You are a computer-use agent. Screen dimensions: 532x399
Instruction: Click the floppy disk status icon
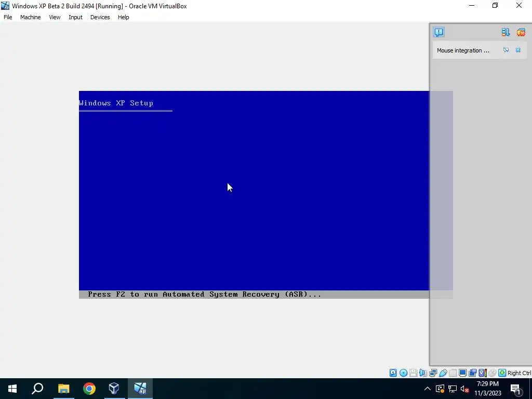[413, 373]
